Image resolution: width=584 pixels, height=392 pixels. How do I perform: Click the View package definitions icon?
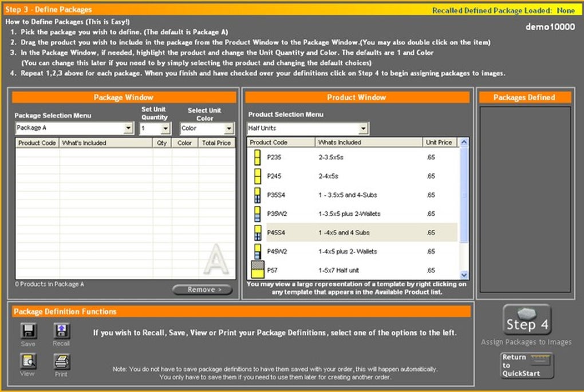28,361
